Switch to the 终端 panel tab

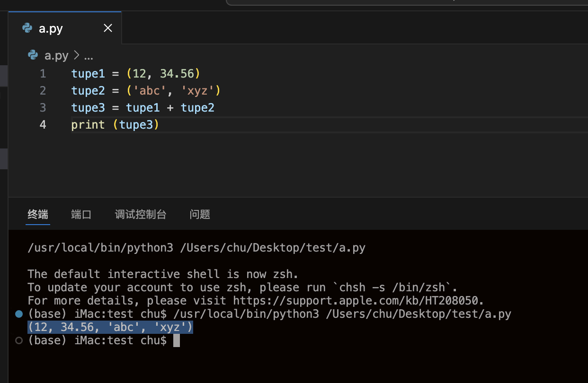(38, 214)
